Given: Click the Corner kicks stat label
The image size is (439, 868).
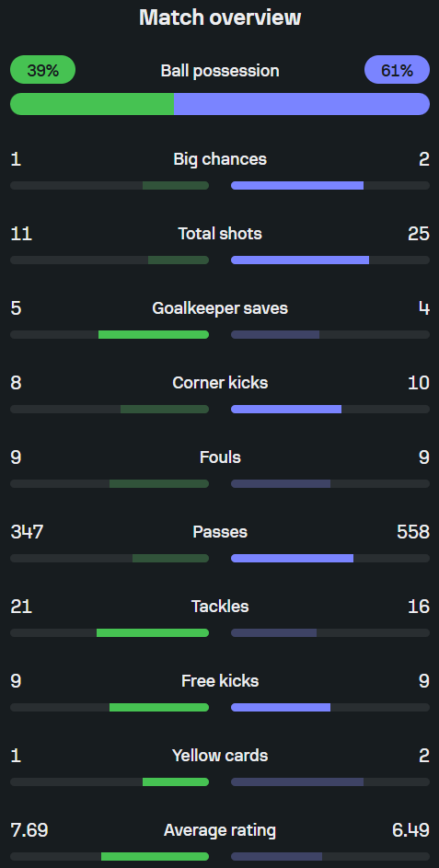Looking at the screenshot, I should pyautogui.click(x=220, y=383).
